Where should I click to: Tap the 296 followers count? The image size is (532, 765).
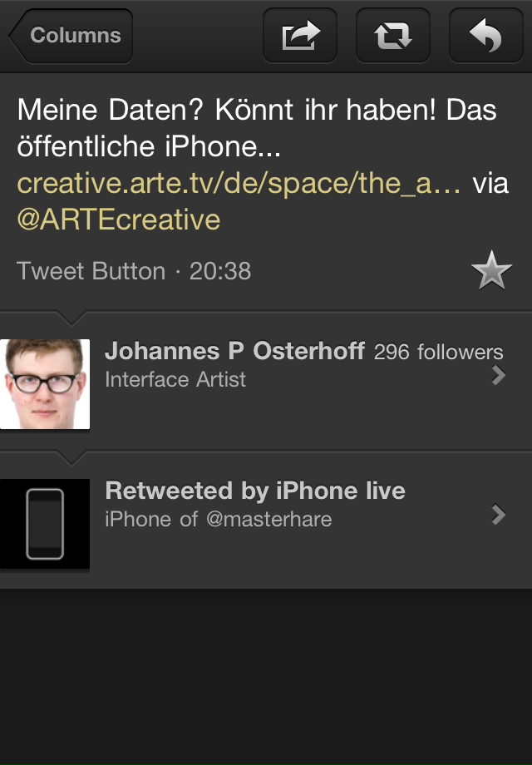pyautogui.click(x=438, y=353)
